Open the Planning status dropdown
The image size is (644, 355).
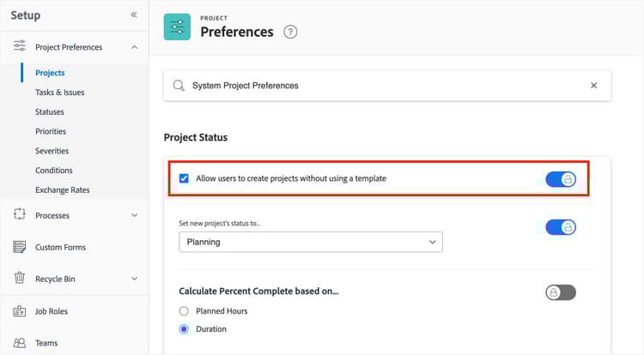tap(310, 242)
